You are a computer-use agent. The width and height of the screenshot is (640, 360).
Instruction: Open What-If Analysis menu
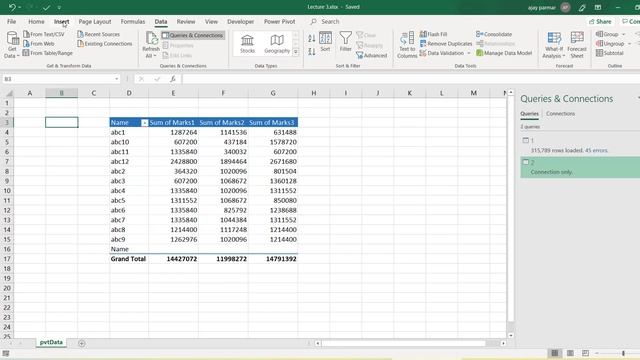[x=554, y=45]
